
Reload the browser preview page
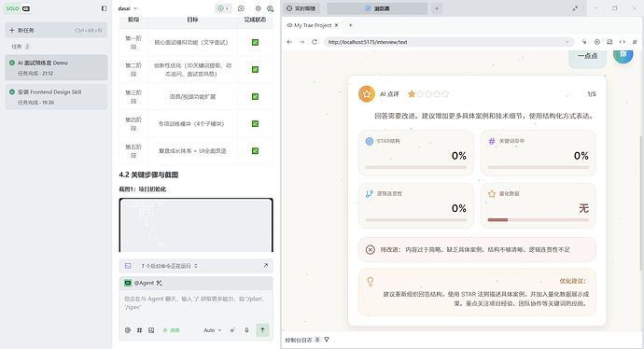point(315,42)
